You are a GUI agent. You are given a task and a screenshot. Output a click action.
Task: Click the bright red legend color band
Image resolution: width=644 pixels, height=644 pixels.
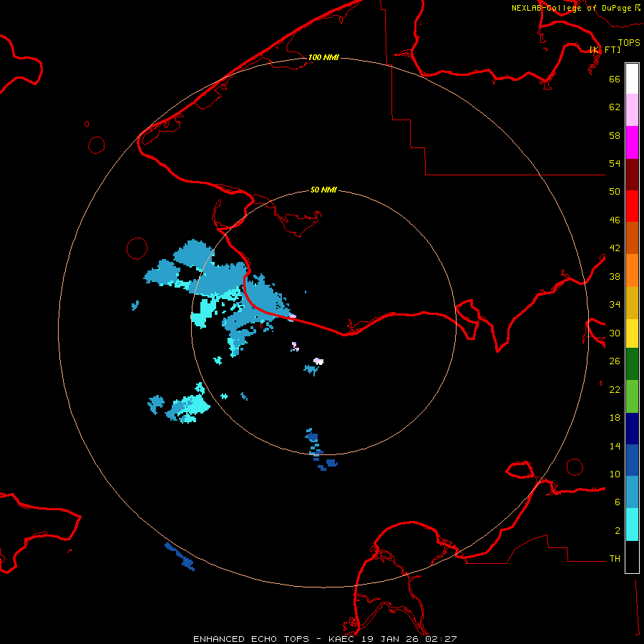[632, 206]
